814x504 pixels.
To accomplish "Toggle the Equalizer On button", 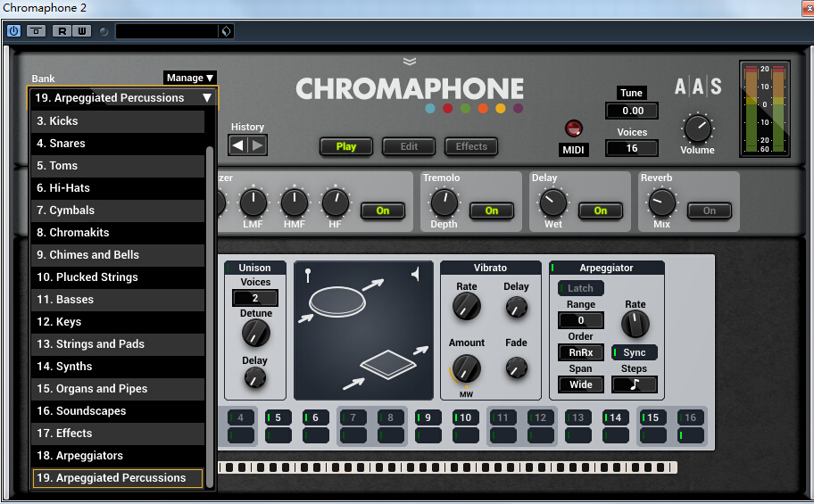I will (383, 211).
